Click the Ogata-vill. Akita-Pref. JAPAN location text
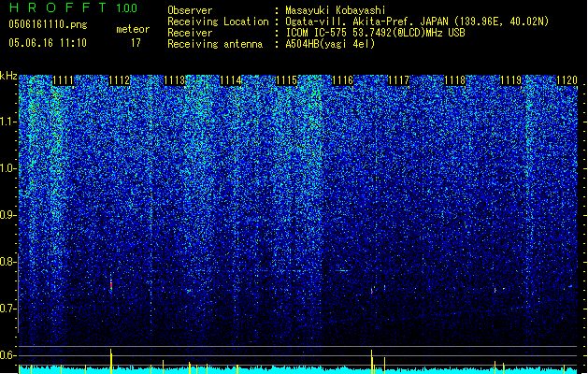This screenshot has height=374, width=588. click(417, 22)
